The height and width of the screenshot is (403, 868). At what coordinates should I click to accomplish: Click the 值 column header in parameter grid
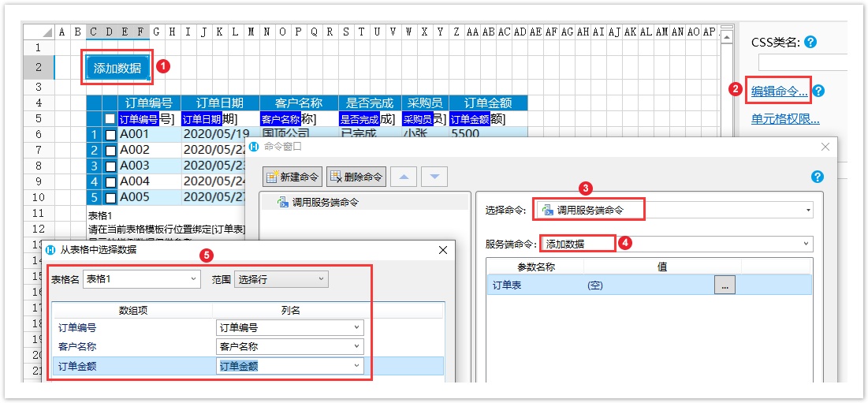pos(662,267)
